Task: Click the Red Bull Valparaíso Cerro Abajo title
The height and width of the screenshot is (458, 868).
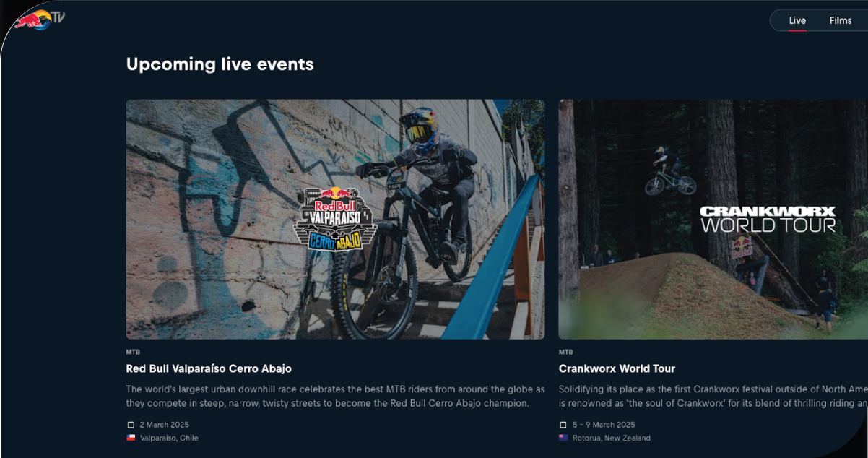Action: (209, 368)
